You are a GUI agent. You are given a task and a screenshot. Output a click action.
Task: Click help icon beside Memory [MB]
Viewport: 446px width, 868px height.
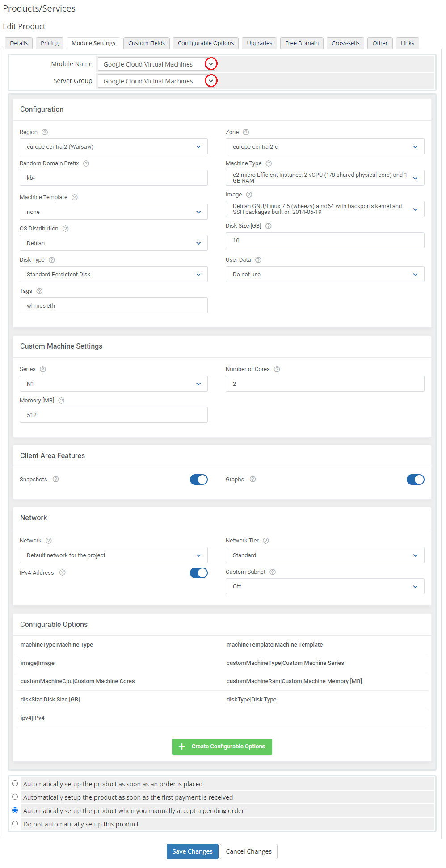click(61, 401)
